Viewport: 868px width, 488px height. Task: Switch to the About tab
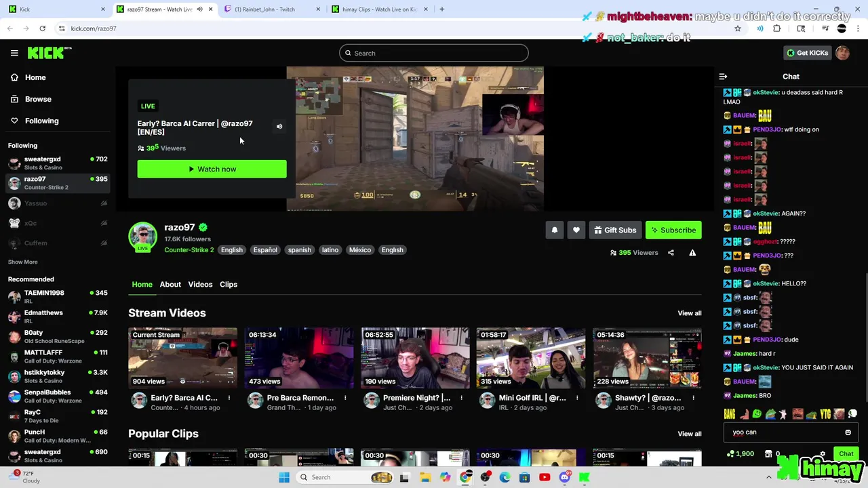pos(170,285)
